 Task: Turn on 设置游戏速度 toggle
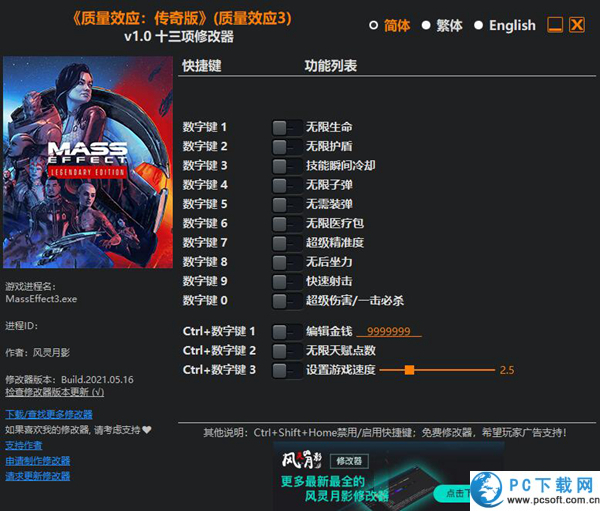click(x=287, y=370)
